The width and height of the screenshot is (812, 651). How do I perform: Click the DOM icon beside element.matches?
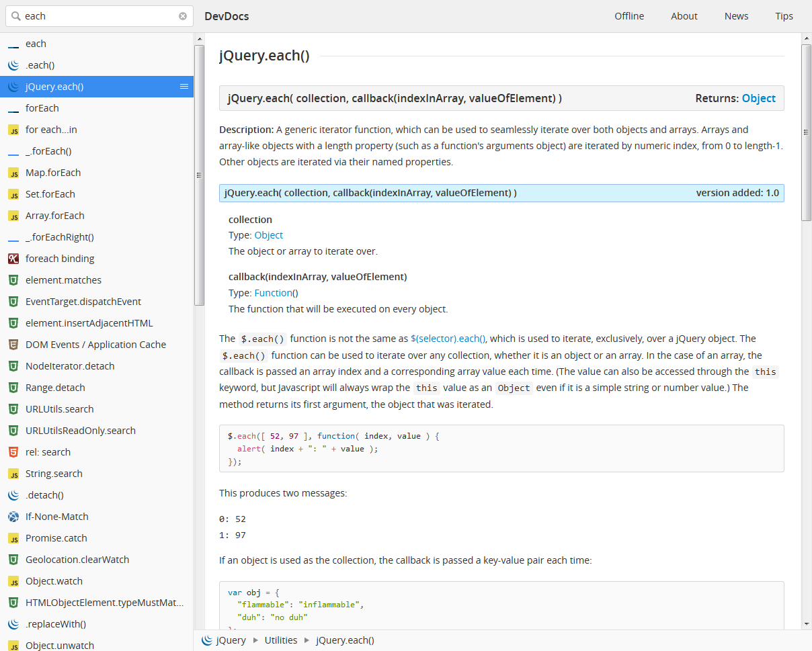click(x=13, y=280)
